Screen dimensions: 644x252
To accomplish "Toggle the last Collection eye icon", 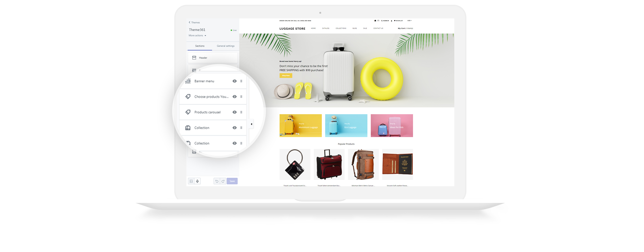I will [x=234, y=143].
